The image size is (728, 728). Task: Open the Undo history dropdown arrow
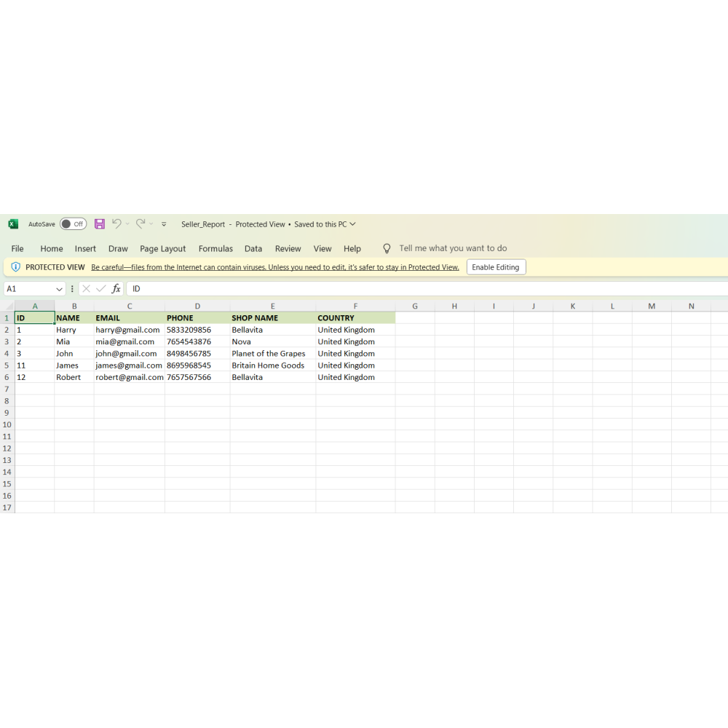pyautogui.click(x=127, y=224)
